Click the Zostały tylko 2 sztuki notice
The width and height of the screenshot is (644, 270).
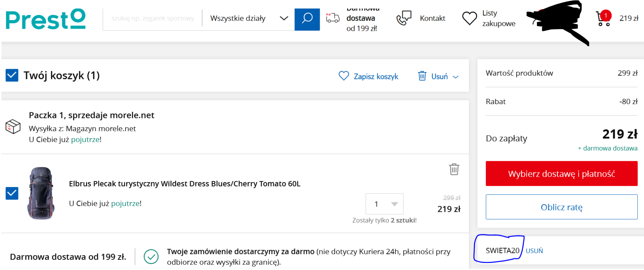pos(385,220)
